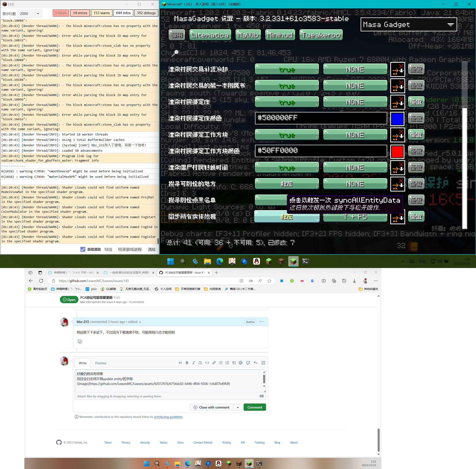Click the hotkey reorder icon beside 同步所有实体数据
The image size is (476, 469).
(x=397, y=217)
